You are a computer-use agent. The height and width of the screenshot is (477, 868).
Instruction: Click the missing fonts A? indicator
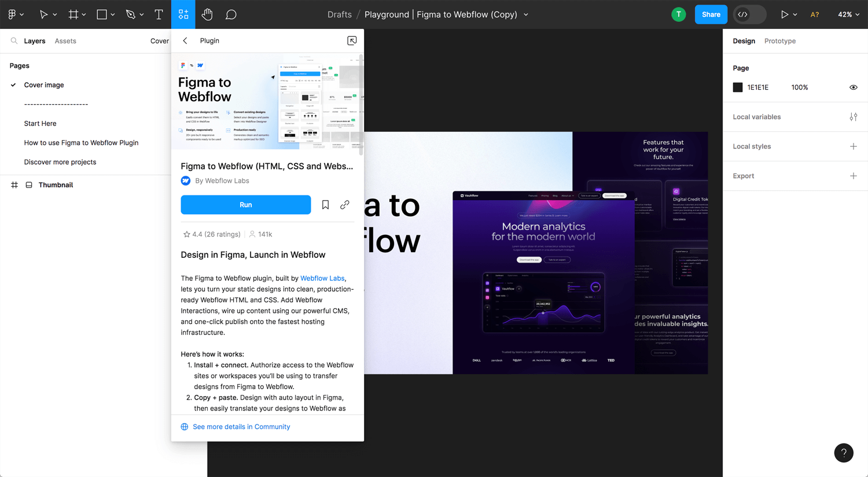(x=815, y=14)
